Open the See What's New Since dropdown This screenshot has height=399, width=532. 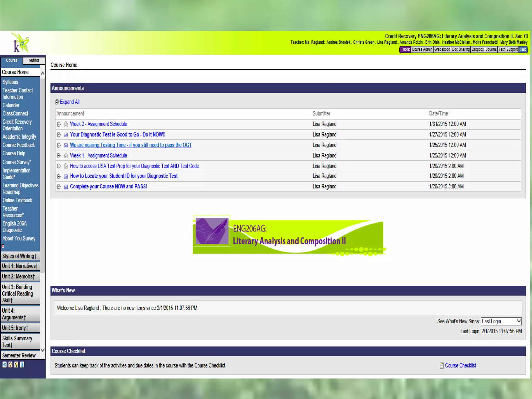pos(501,321)
